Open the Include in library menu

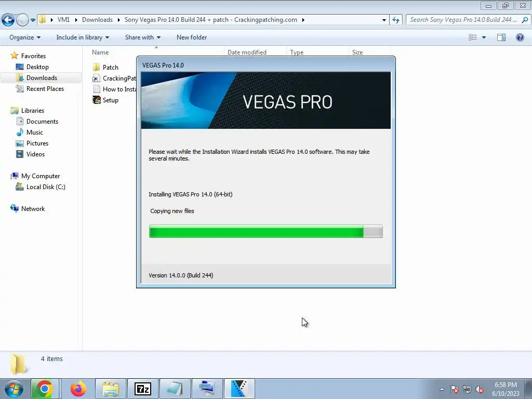coord(83,37)
